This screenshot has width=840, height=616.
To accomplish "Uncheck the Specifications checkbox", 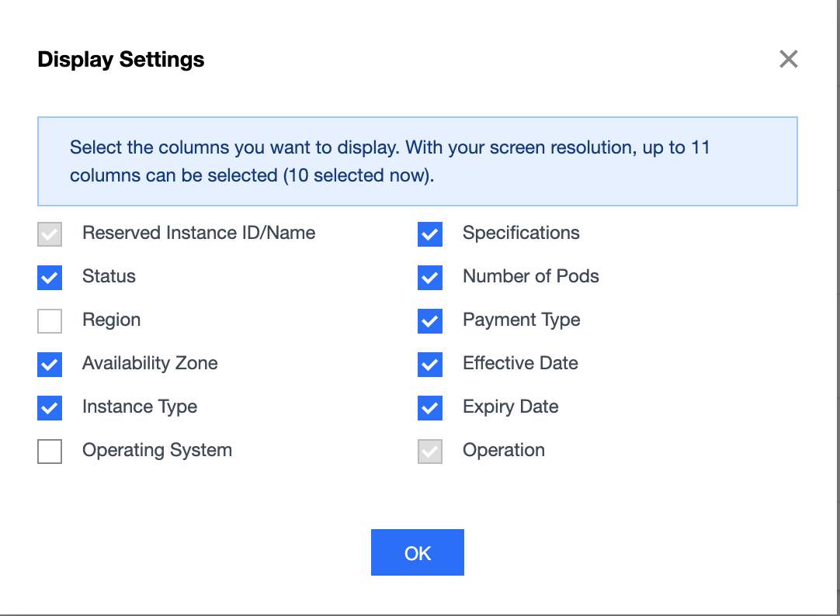I will pos(430,234).
